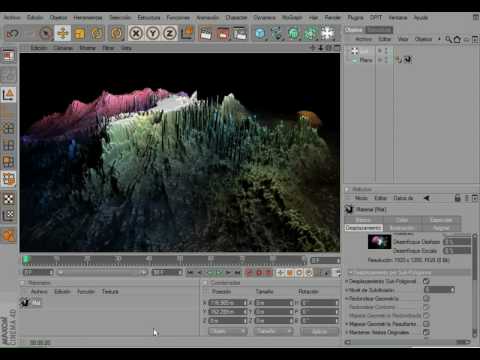This screenshot has width=480, height=360.
Task: Click the position X coordinate field
Action: [x=228, y=303]
